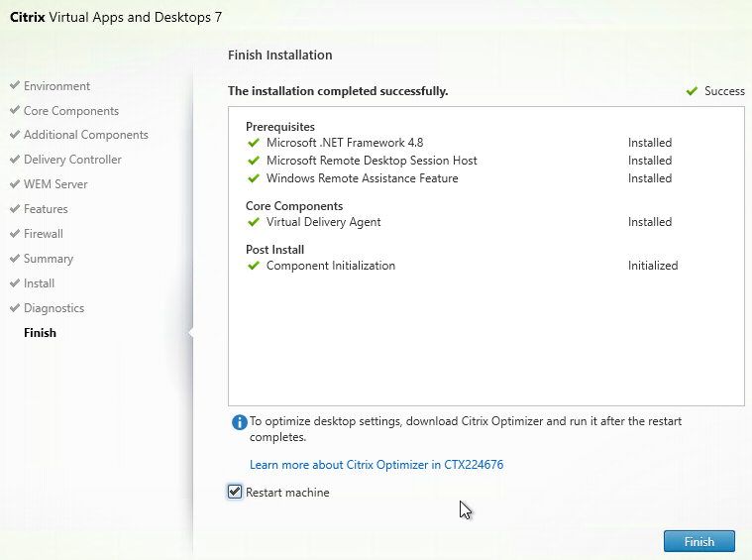Open the Diagnostics step
The height and width of the screenshot is (560, 752).
54,308
